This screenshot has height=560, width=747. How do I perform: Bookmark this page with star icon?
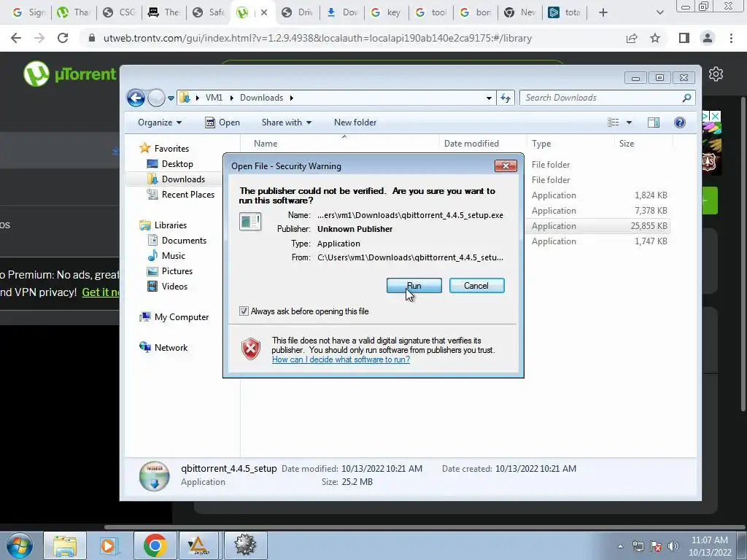click(x=655, y=38)
